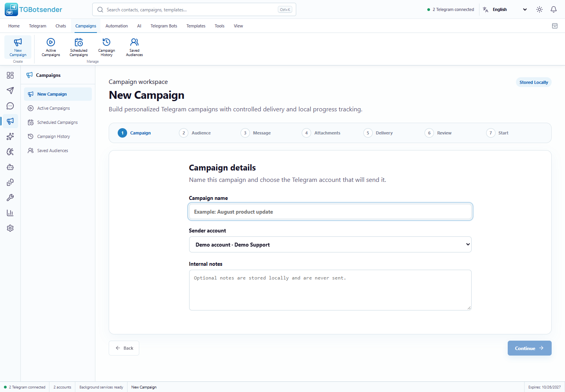This screenshot has width=565, height=392.
Task: Expand the Sender account dropdown
Action: point(330,245)
